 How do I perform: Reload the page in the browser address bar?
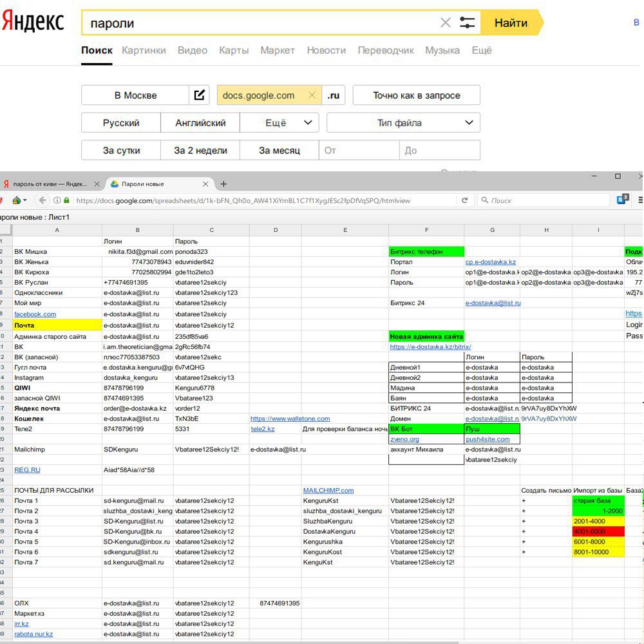464,200
